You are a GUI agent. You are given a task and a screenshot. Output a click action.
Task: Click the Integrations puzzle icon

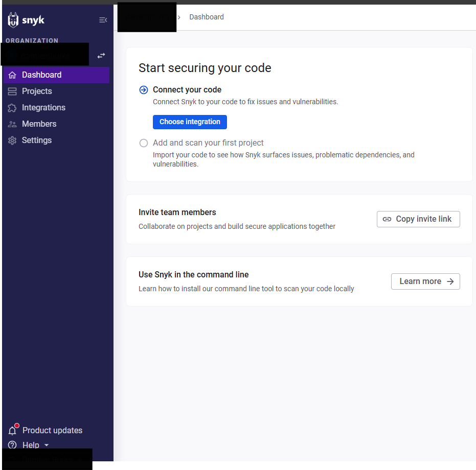[12, 108]
